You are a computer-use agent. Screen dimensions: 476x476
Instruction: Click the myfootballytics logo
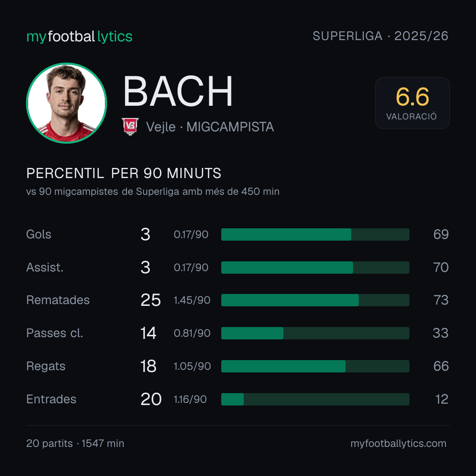pyautogui.click(x=79, y=37)
